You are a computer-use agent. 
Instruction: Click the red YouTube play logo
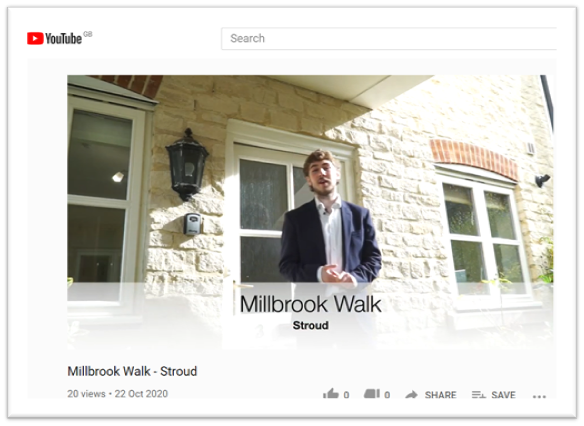(35, 38)
